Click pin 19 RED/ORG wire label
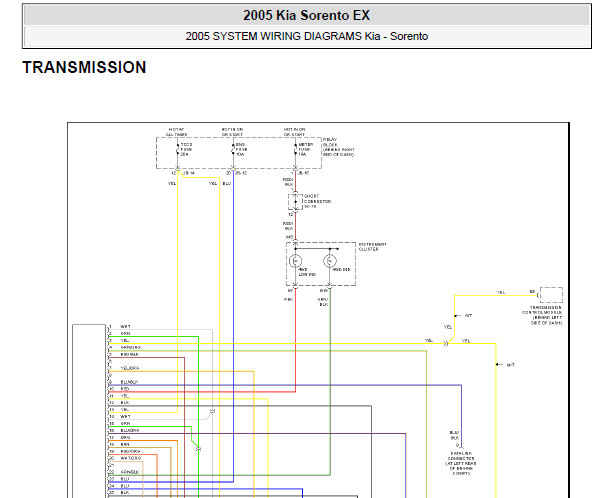The width and height of the screenshot is (609, 498). click(130, 451)
